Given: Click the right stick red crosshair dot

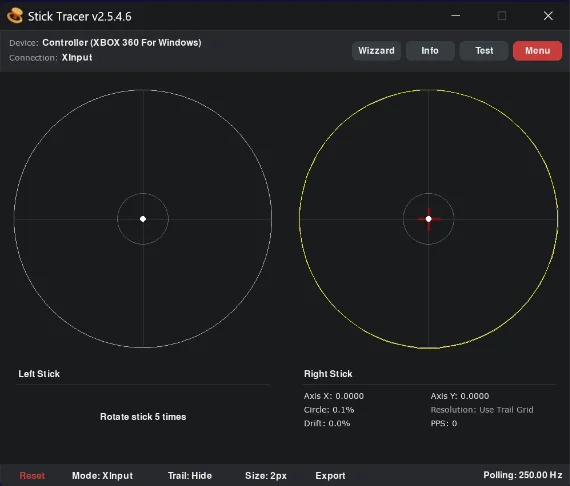Looking at the screenshot, I should coord(429,219).
